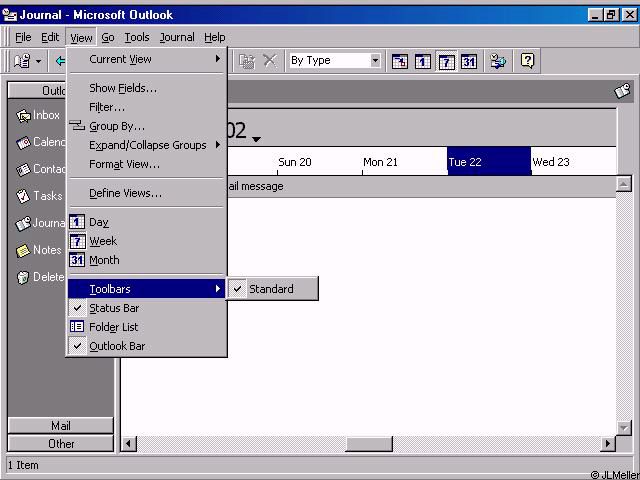Click the Journal icon in folder banner

(622, 91)
